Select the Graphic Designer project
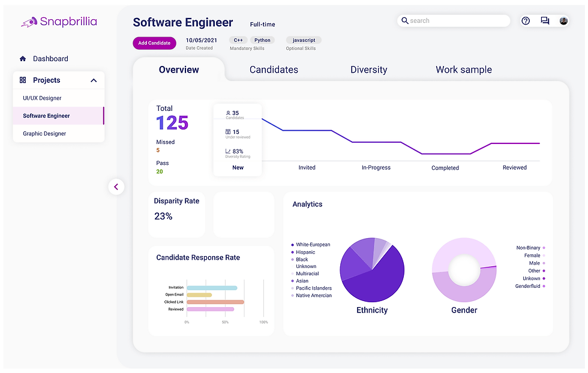Image resolution: width=588 pixels, height=373 pixels. pyautogui.click(x=59, y=134)
